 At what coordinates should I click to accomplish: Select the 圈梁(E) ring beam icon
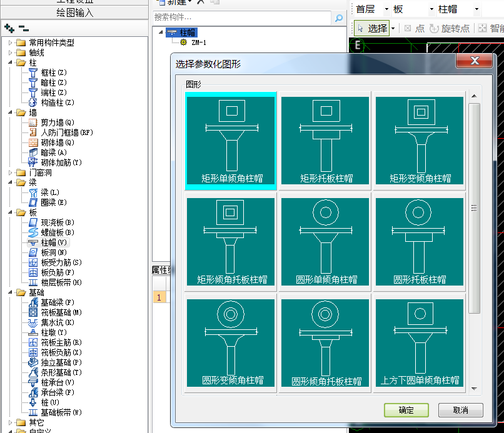33,202
